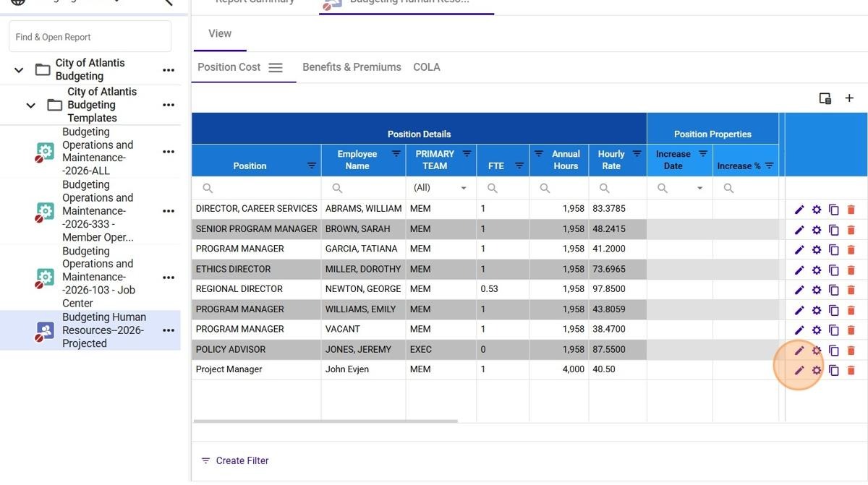Screen dimensions: 868x485
Task: Open settings gear for John Evjen row
Action: [817, 370]
